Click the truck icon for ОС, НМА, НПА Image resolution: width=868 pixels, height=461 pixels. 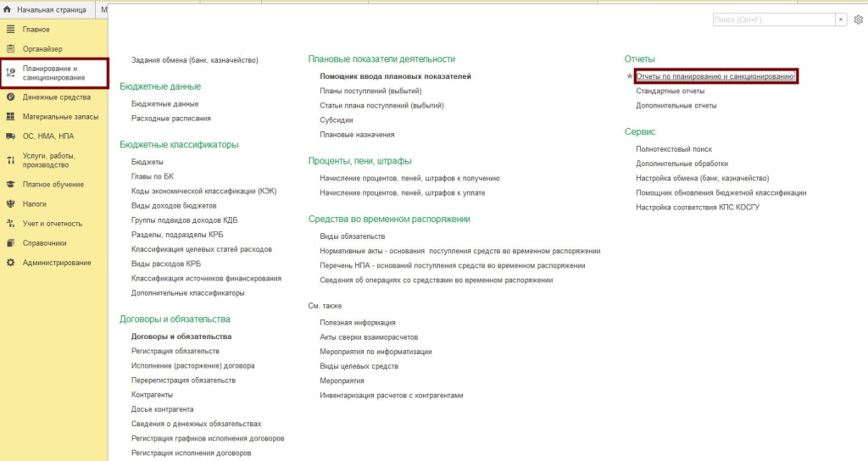(x=10, y=136)
